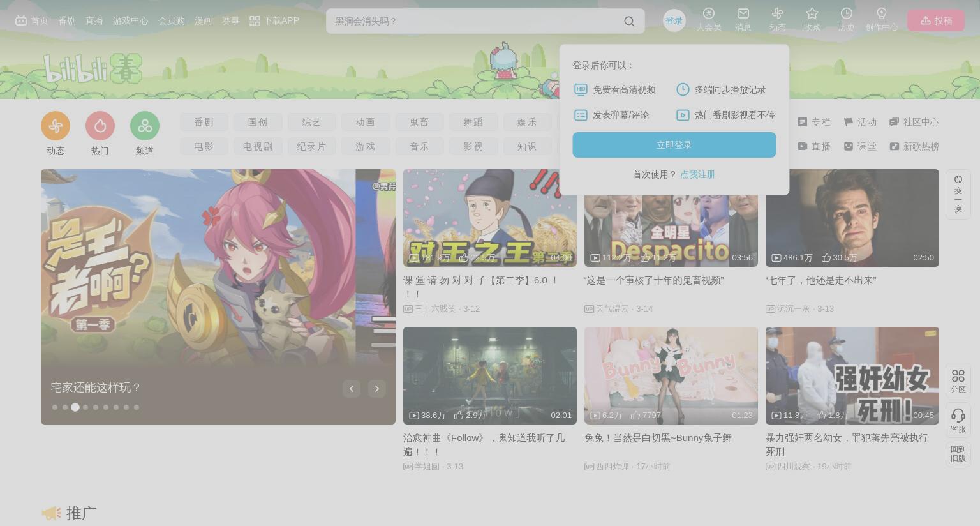Open the 收藏 star icon

point(812,13)
